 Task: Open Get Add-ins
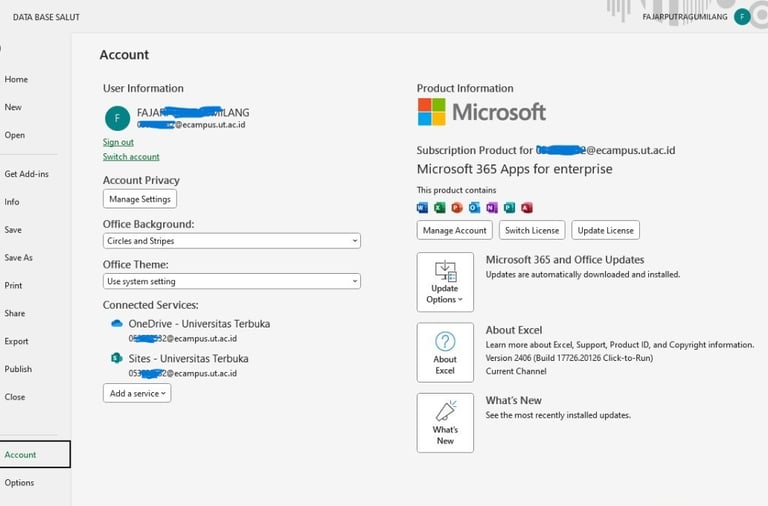click(x=26, y=174)
